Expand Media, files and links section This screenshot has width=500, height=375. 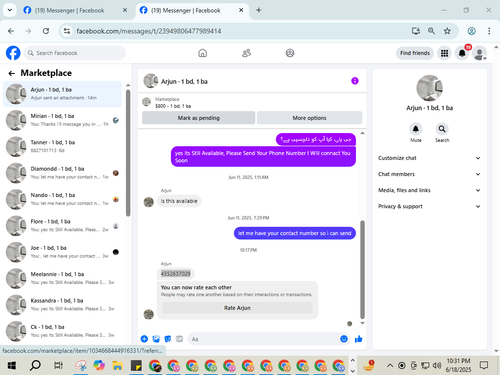click(429, 190)
